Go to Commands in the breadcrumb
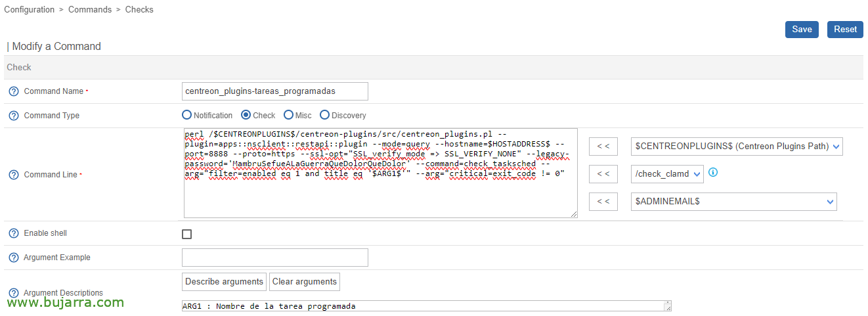The width and height of the screenshot is (868, 316). pyautogui.click(x=89, y=10)
